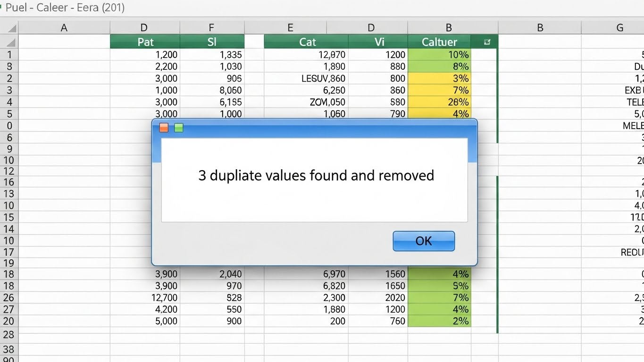This screenshot has width=644, height=362.
Task: Click OK to dismiss the duplicates dialog
Action: 423,241
